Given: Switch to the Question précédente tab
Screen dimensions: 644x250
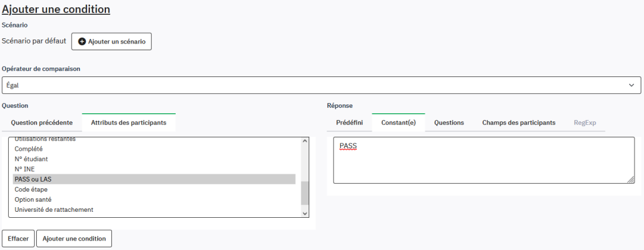Looking at the screenshot, I should 42,123.
